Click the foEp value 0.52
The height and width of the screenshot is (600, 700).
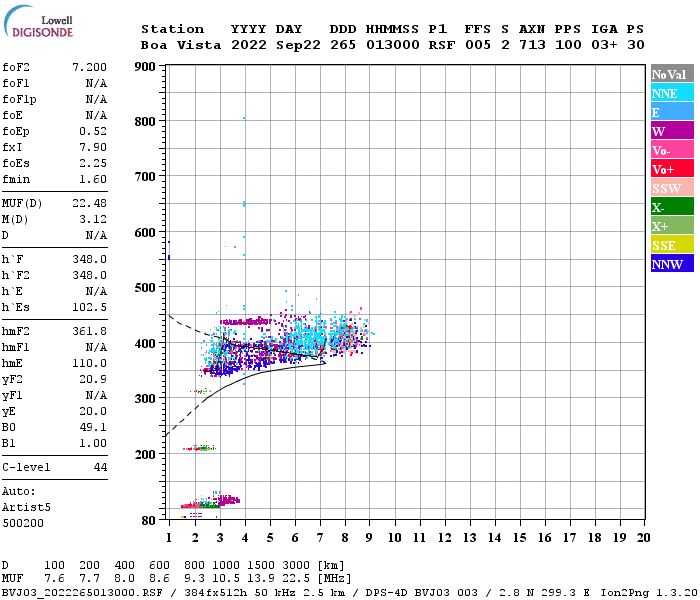click(93, 131)
